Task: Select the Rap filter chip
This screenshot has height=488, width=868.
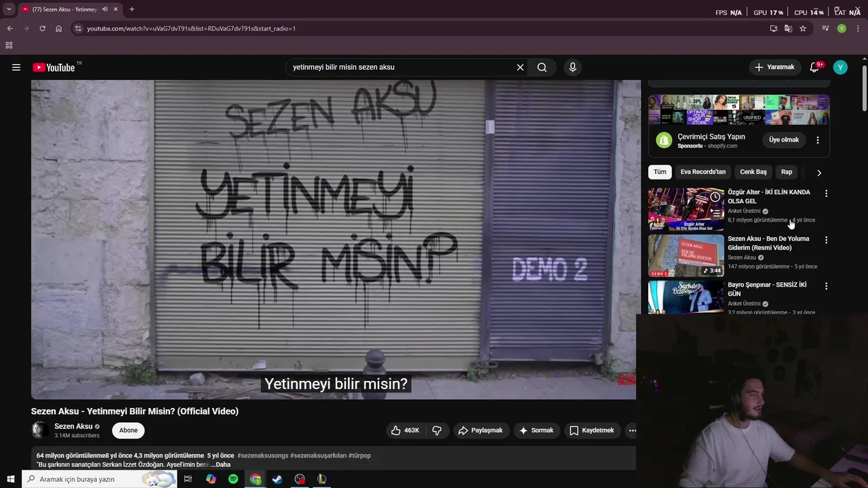Action: 787,172
